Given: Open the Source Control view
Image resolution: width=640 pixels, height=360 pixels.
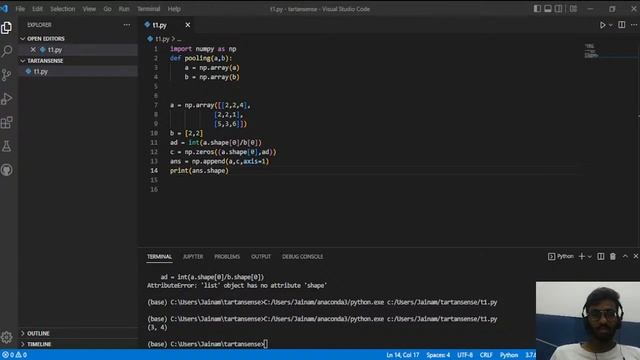Looking at the screenshot, I should click(7, 75).
